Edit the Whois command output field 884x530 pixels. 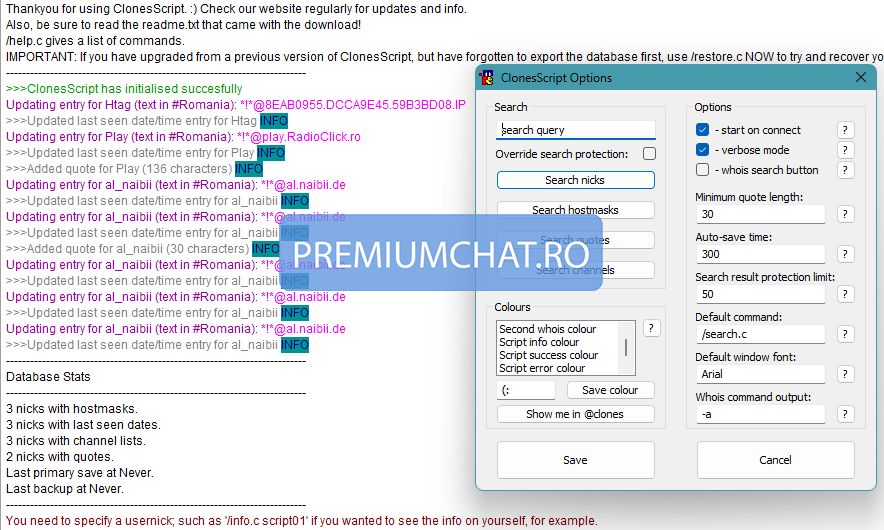tap(761, 414)
